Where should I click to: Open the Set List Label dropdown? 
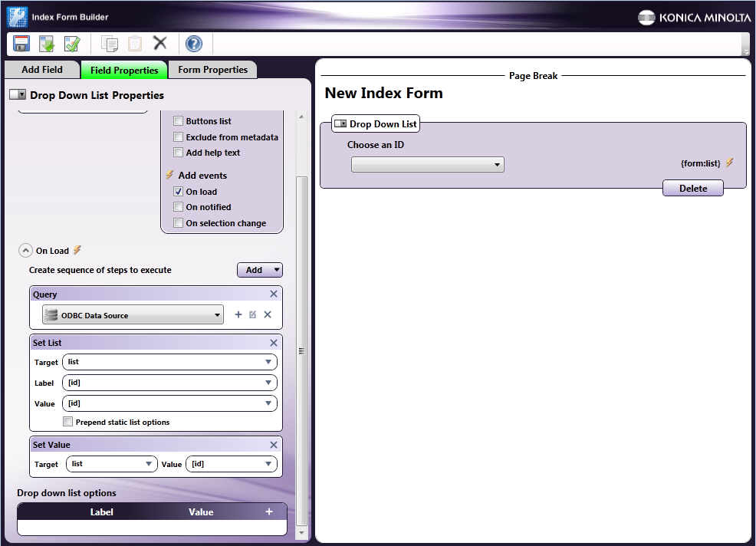click(x=169, y=383)
